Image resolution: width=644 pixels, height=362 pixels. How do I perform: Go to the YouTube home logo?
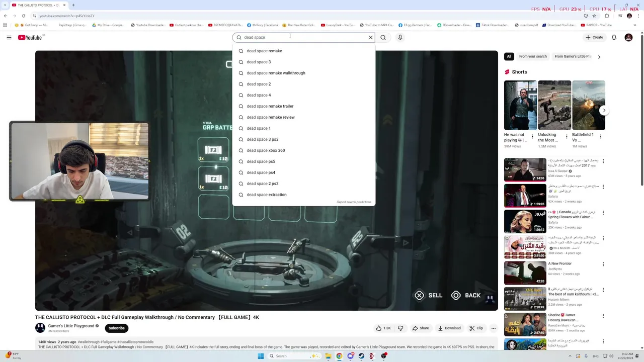(30, 37)
